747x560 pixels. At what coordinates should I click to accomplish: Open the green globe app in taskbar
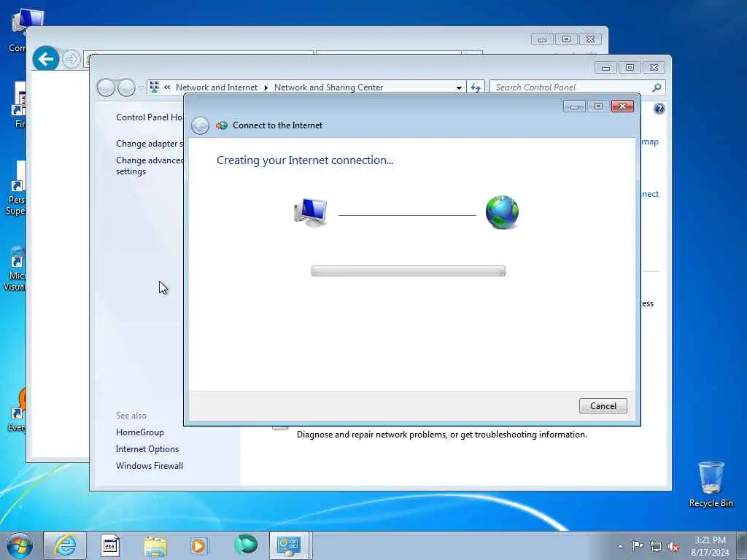(245, 545)
